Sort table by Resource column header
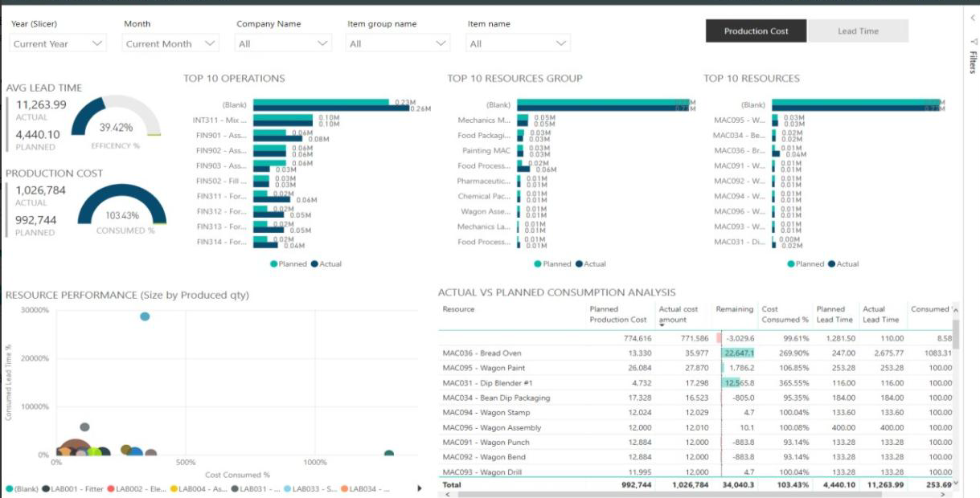Viewport: 980px width, 498px height. pos(459,309)
